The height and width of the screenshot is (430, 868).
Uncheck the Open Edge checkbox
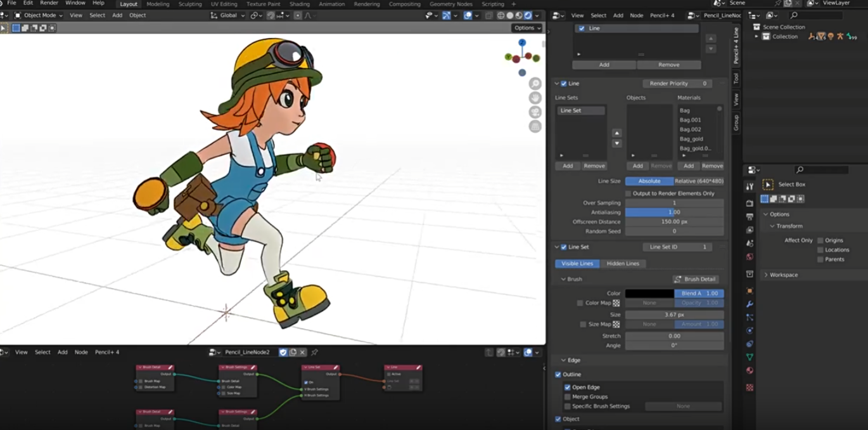[568, 387]
